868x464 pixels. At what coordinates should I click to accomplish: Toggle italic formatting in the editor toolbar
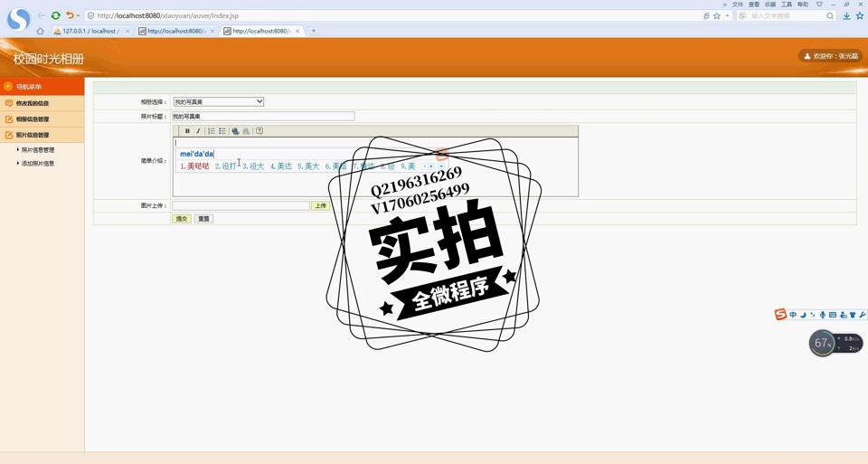[x=198, y=131]
